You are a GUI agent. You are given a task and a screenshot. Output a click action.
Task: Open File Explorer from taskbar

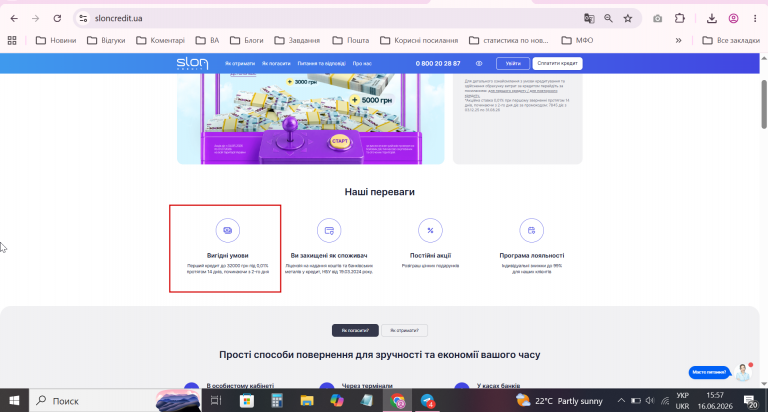click(x=307, y=401)
